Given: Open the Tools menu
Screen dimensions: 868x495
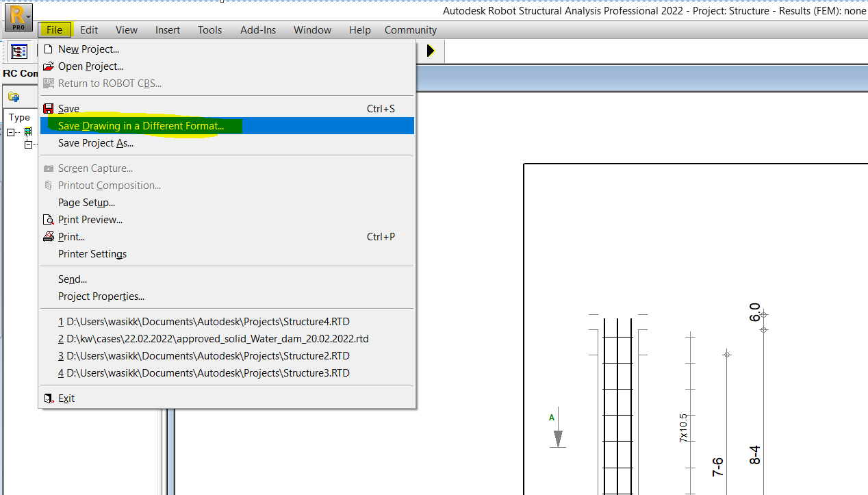Looking at the screenshot, I should (209, 29).
